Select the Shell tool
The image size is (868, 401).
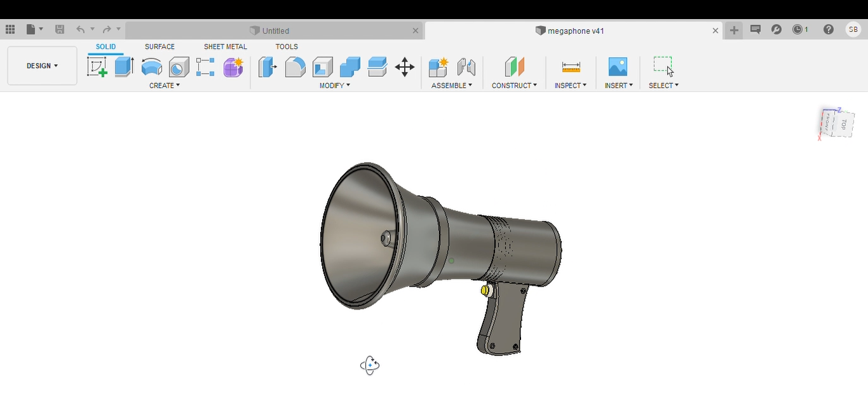(323, 67)
